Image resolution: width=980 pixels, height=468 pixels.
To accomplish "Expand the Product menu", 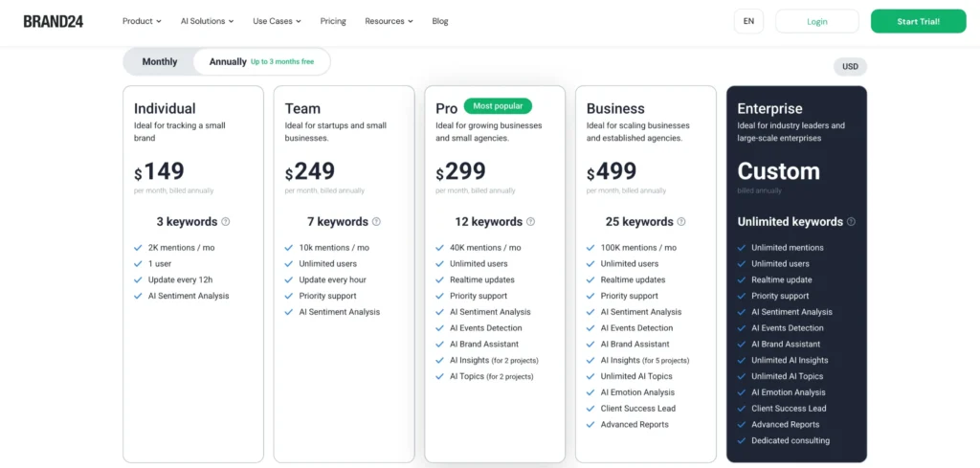I will 142,21.
